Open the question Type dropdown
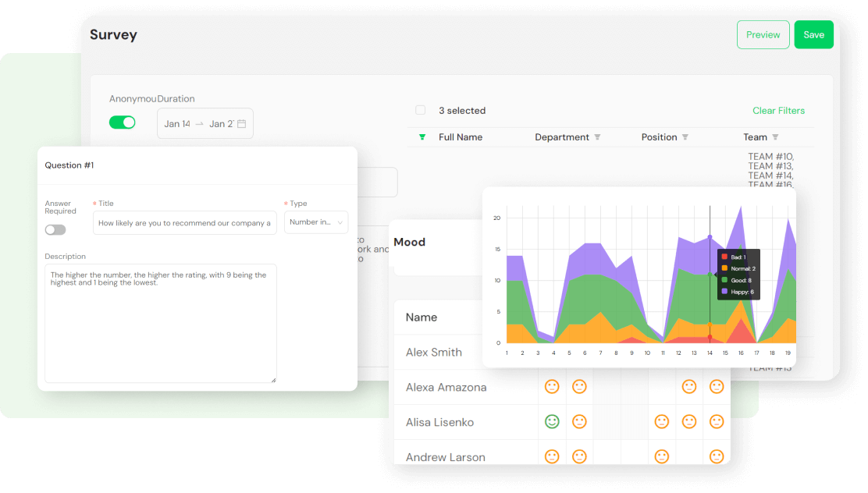 point(316,222)
